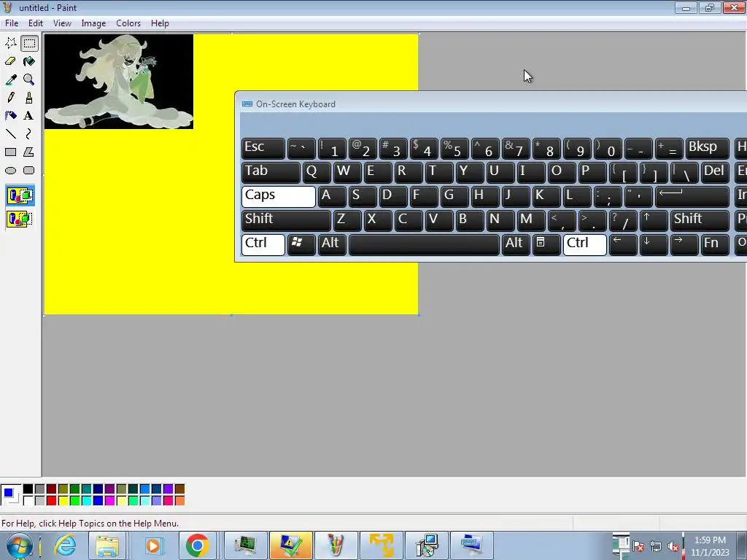Select the Rounded Rectangle tool
Image resolution: width=747 pixels, height=560 pixels.
pyautogui.click(x=29, y=170)
